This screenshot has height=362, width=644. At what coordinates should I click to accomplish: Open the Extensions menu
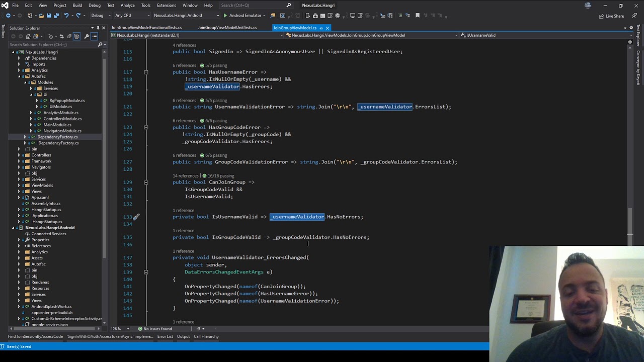(166, 6)
